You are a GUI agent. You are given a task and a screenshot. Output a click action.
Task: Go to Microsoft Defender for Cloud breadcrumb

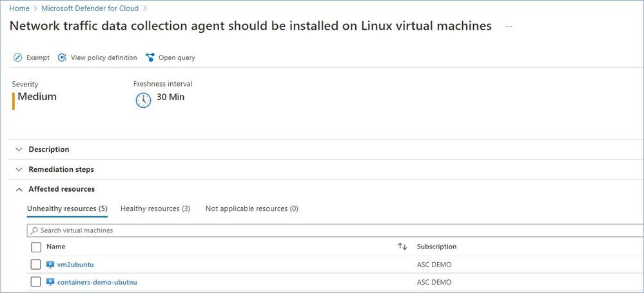90,8
